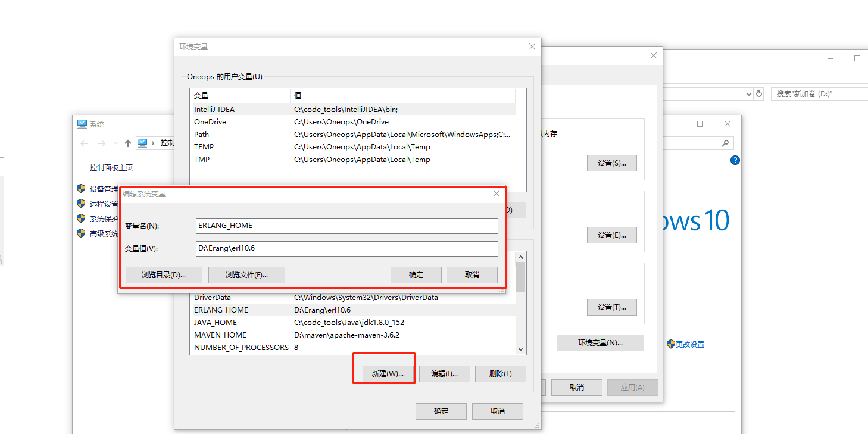Click the 删除(L) button
The width and height of the screenshot is (868, 434).
tap(501, 374)
